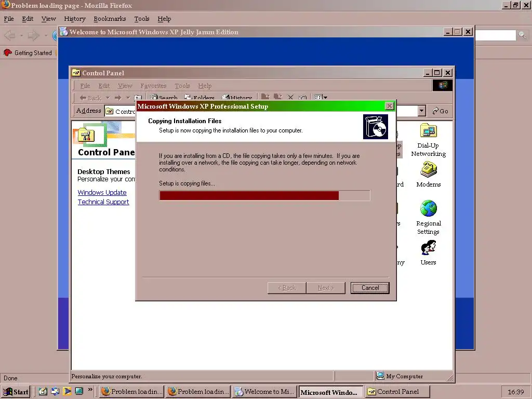
Task: Click disabled Back button in Setup dialog
Action: click(x=287, y=288)
